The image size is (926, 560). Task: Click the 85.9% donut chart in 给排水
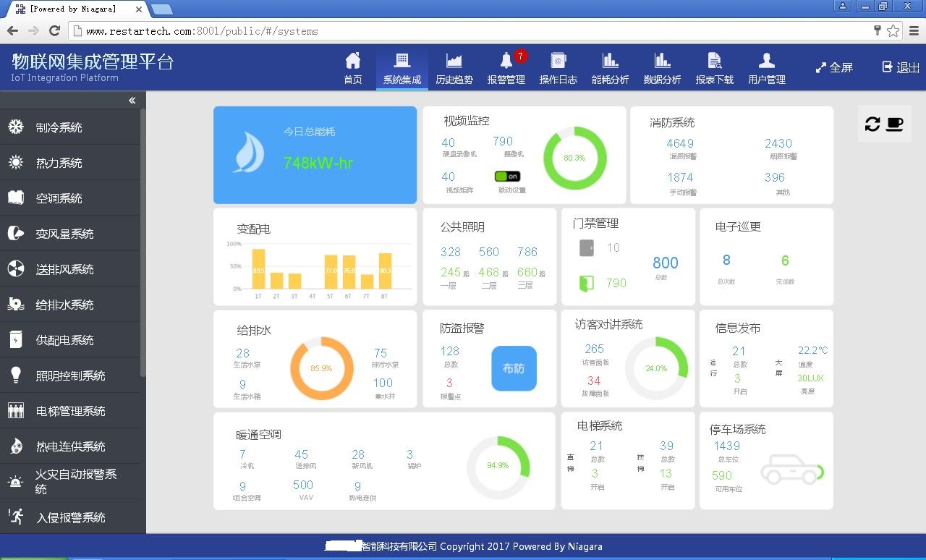coord(321,368)
